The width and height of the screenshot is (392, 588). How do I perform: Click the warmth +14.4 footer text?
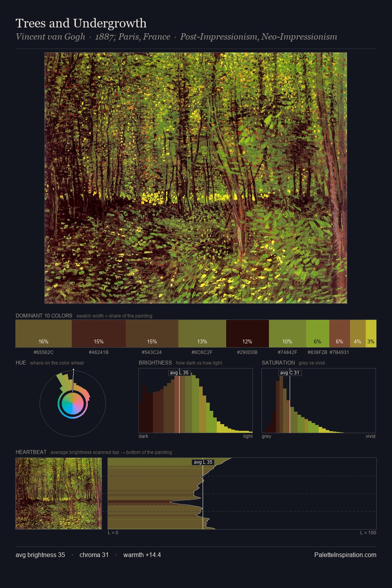tap(142, 555)
